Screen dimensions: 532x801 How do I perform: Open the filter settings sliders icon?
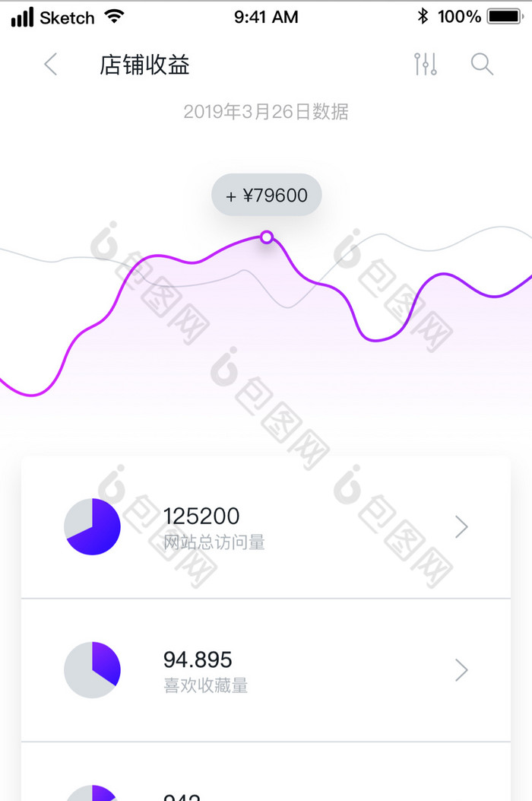426,65
